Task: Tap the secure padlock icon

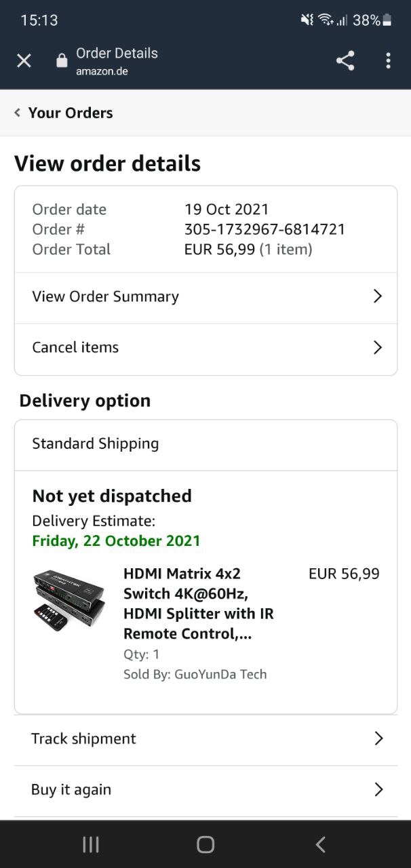Action: tap(62, 61)
